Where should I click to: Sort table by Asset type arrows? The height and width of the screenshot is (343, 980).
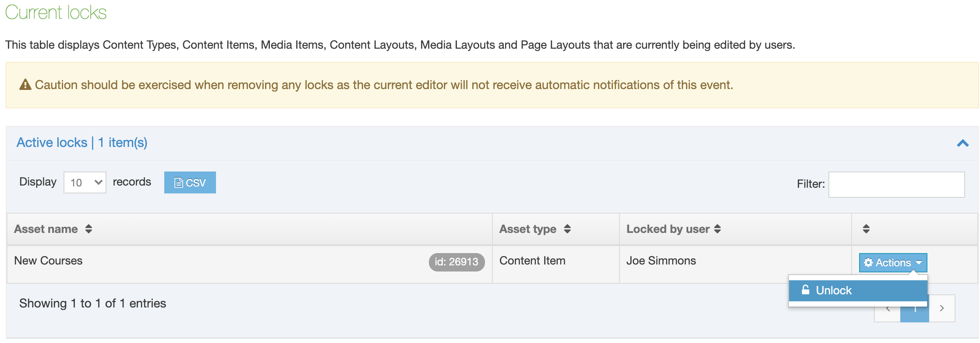567,229
